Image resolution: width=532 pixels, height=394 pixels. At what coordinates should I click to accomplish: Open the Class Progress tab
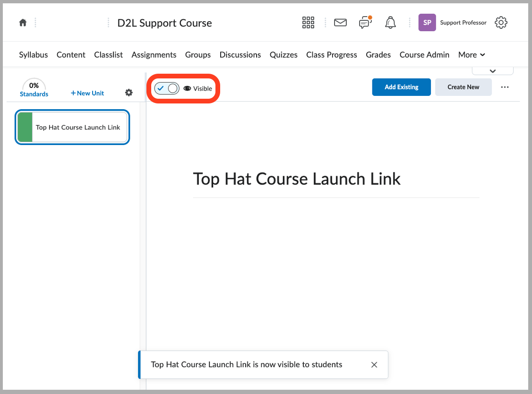coord(331,54)
